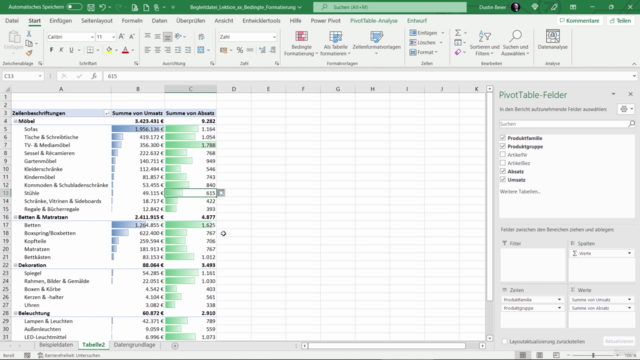Open Zeilenbeschriftungen filter dropdown

click(x=107, y=113)
